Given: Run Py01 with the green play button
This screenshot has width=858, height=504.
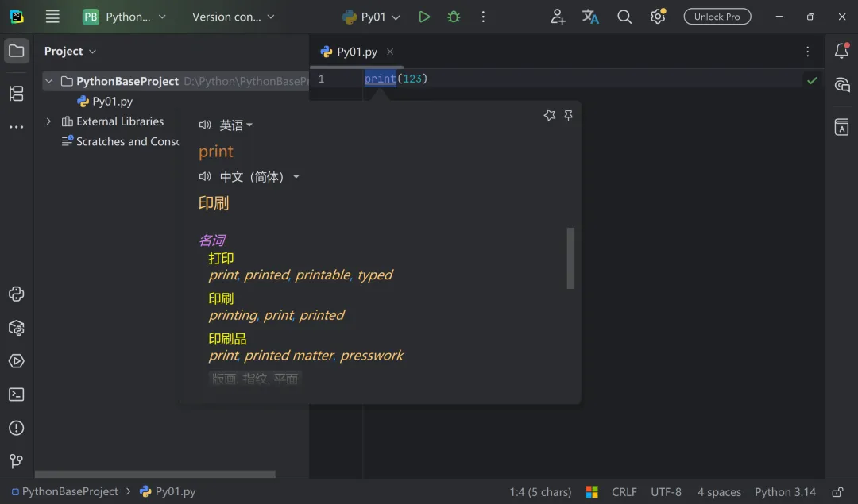Looking at the screenshot, I should point(424,17).
